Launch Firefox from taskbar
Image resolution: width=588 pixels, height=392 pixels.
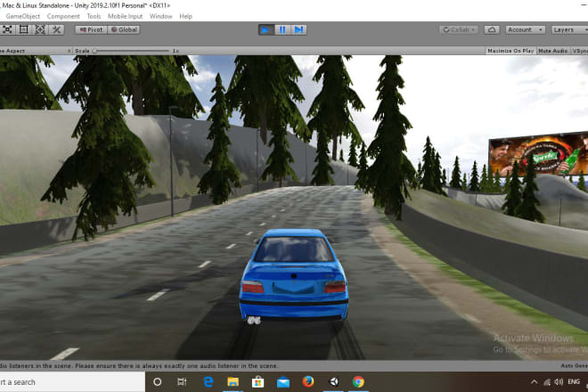click(308, 382)
